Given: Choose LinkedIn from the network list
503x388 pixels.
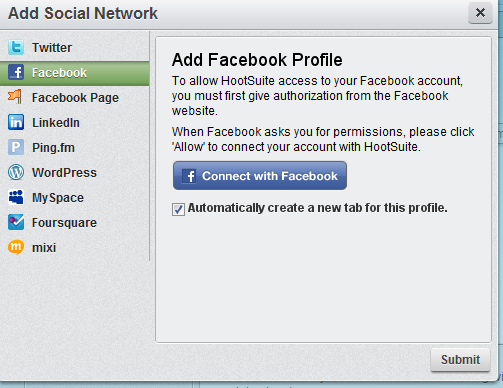Looking at the screenshot, I should point(75,122).
